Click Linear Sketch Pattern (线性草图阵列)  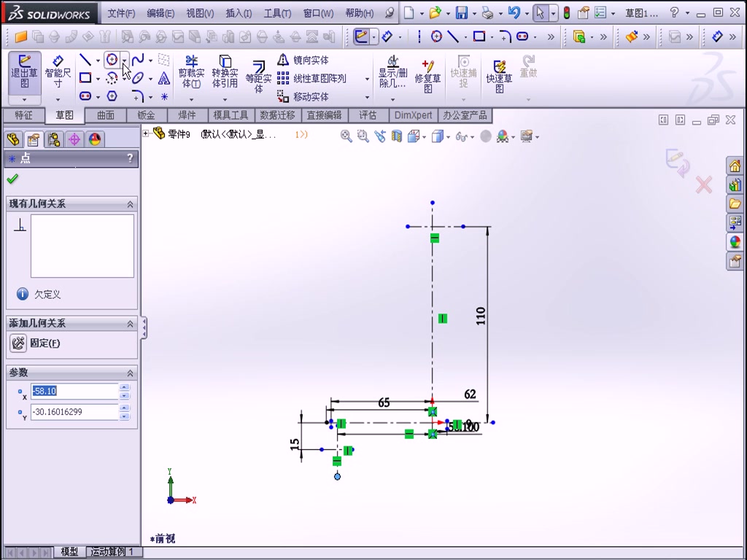click(x=311, y=78)
